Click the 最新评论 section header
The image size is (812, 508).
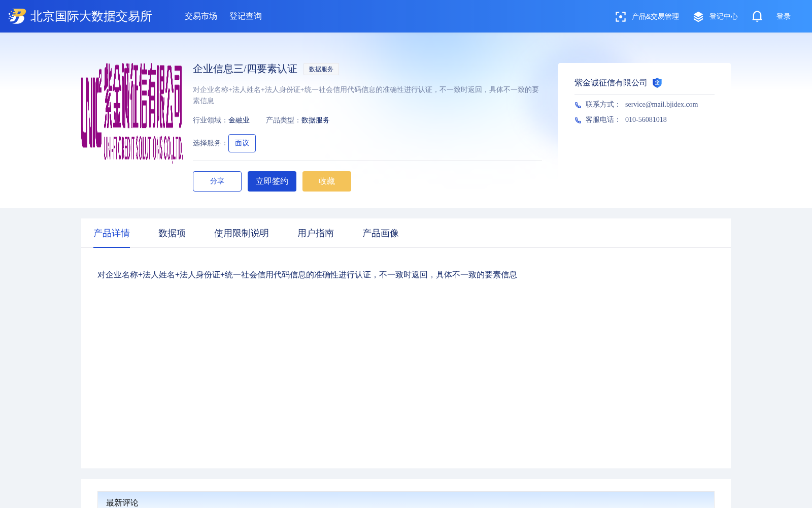(x=406, y=500)
